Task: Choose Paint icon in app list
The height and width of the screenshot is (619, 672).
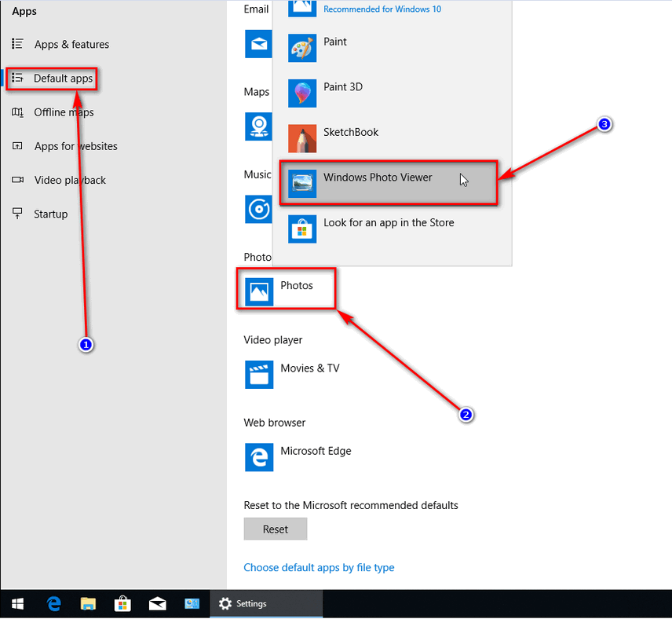Action: pyautogui.click(x=302, y=48)
